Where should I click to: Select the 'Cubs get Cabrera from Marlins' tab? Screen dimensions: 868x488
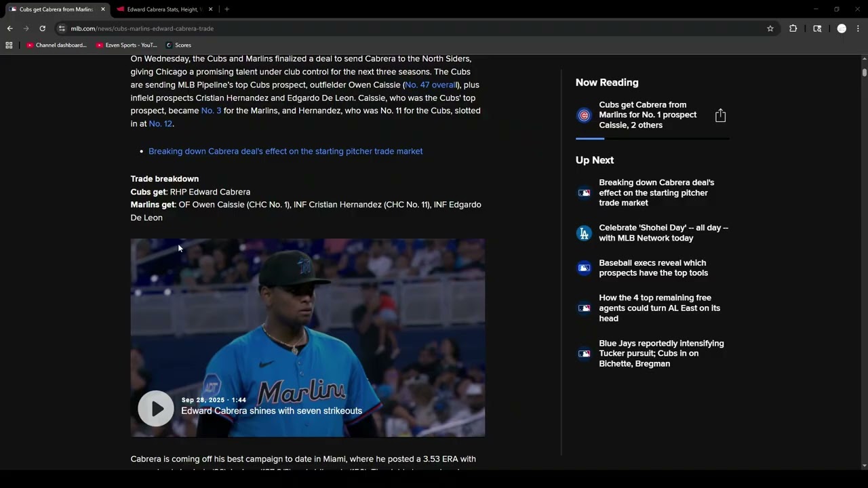pyautogui.click(x=56, y=9)
